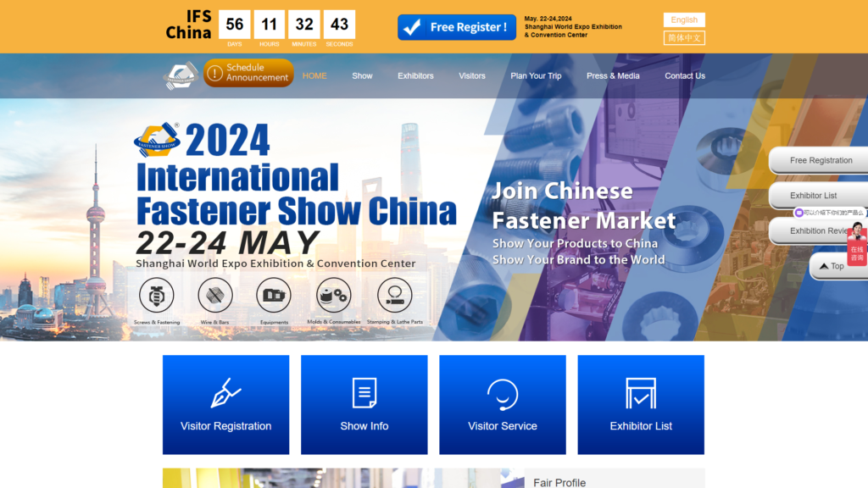Click the Free Registration side tab
Viewport: 868px width, 488px height.
[819, 160]
